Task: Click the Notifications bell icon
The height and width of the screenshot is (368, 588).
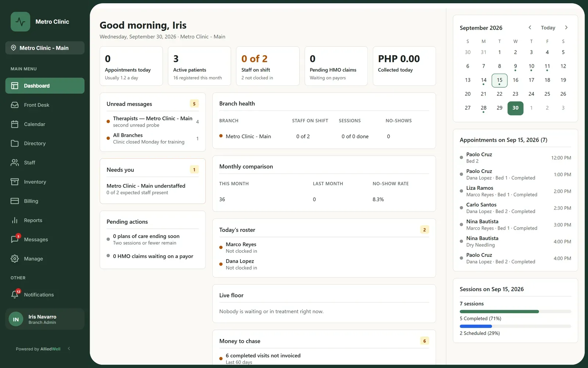Action: pyautogui.click(x=15, y=295)
